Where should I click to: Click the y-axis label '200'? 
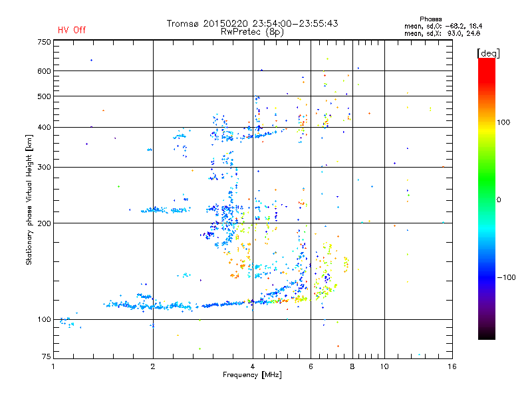[44, 223]
